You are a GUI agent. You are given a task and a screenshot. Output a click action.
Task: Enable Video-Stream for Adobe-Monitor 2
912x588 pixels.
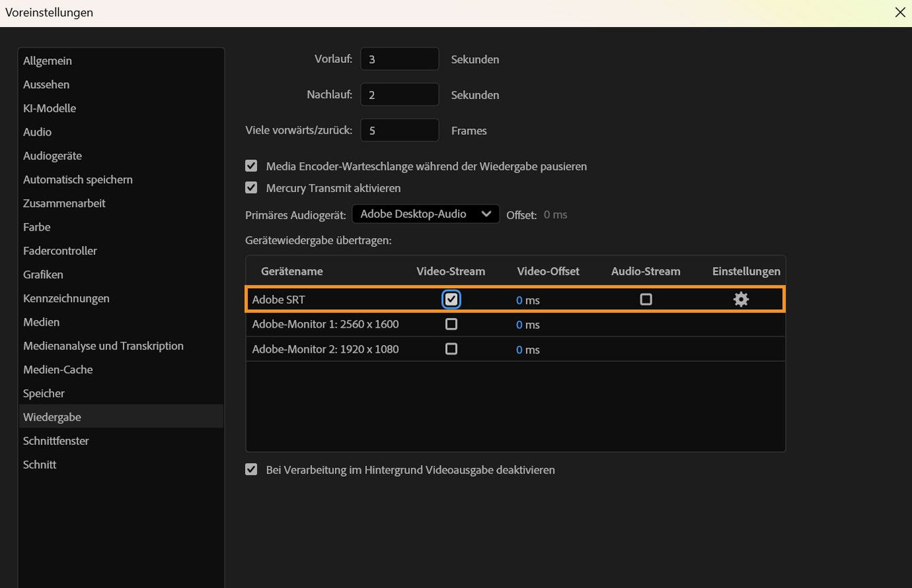point(451,349)
